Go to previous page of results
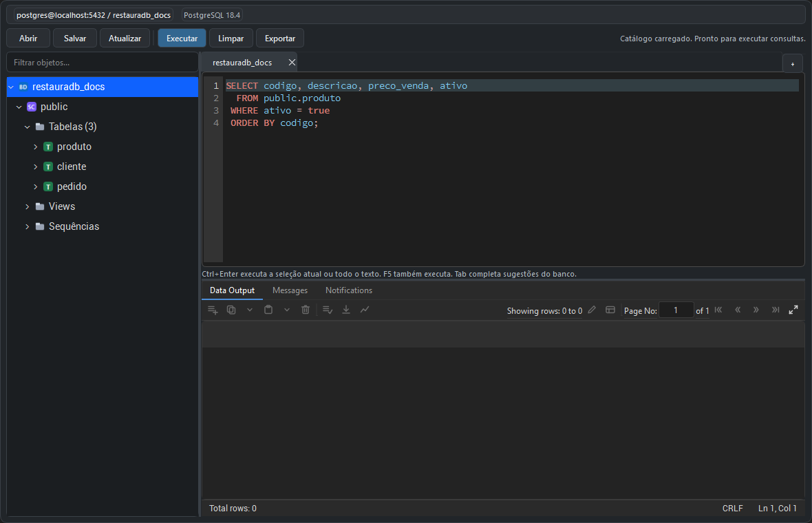The height and width of the screenshot is (523, 812). click(738, 310)
